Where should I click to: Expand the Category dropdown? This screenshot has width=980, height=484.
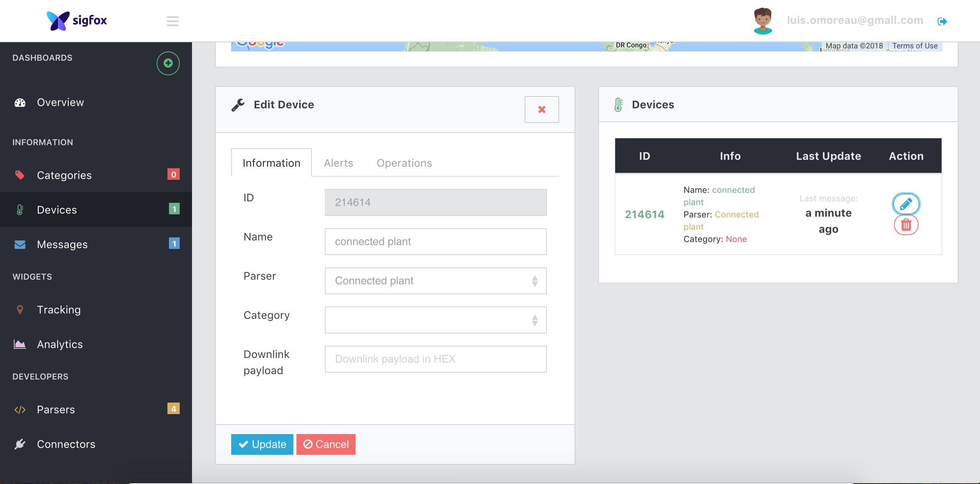pyautogui.click(x=435, y=320)
